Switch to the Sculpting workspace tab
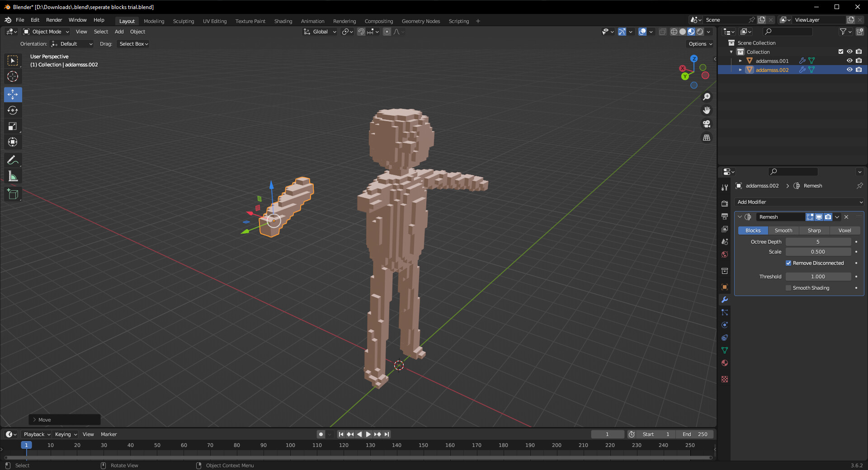The image size is (868, 470). [184, 21]
